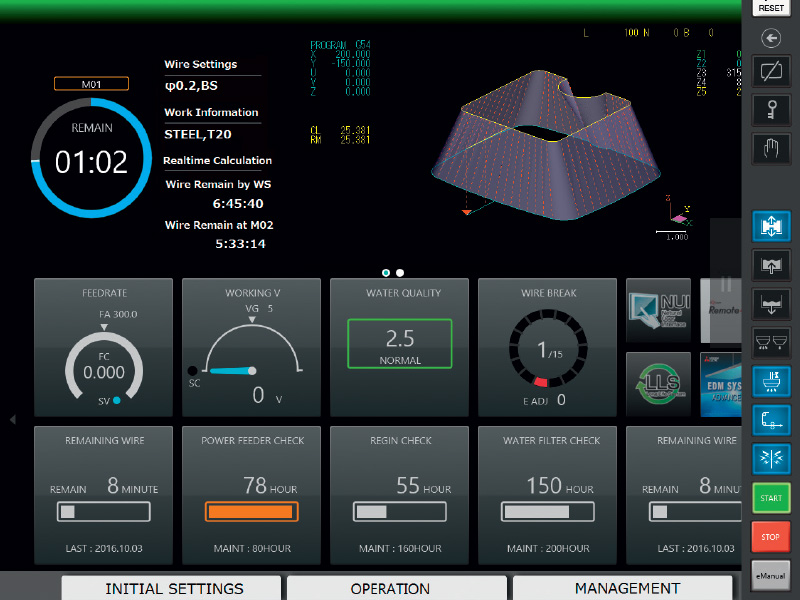Select the first page indicator dot
Image resolution: width=800 pixels, height=600 pixels.
click(x=386, y=273)
